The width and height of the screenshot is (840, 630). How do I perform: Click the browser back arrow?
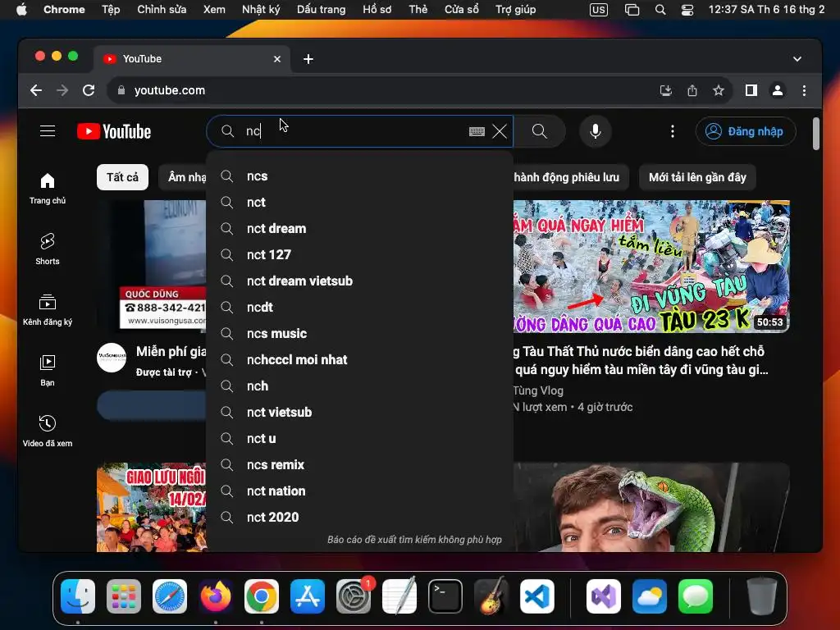[36, 90]
